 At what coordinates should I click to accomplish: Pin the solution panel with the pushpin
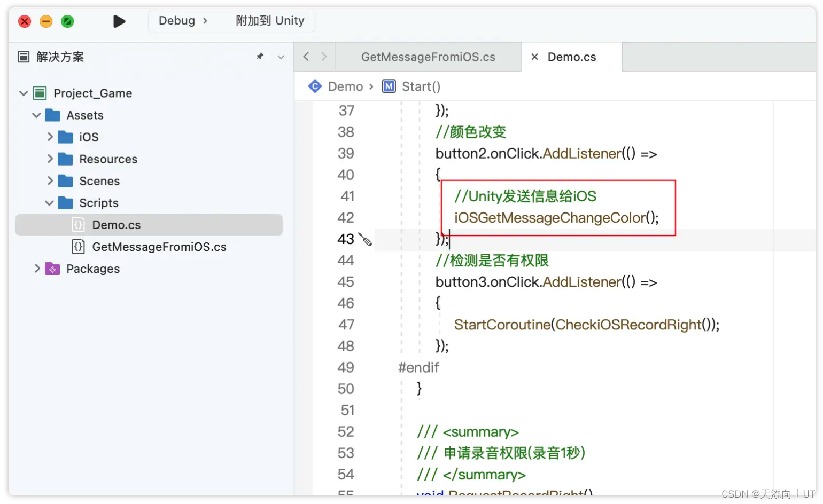[260, 56]
